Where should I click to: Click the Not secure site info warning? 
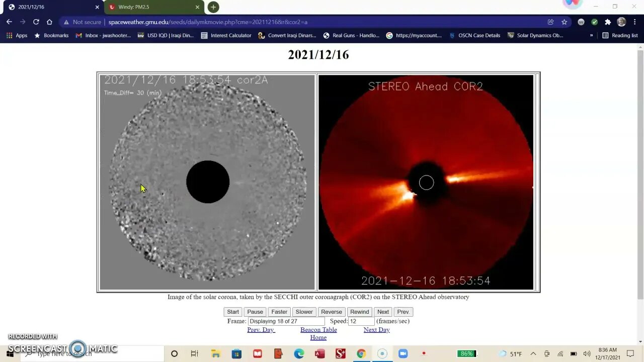coord(82,22)
